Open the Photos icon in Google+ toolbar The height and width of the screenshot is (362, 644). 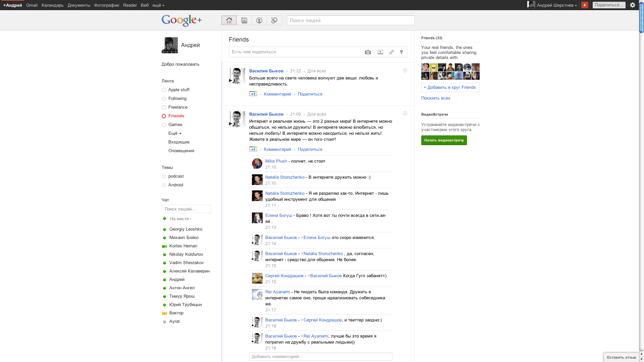coord(244,20)
